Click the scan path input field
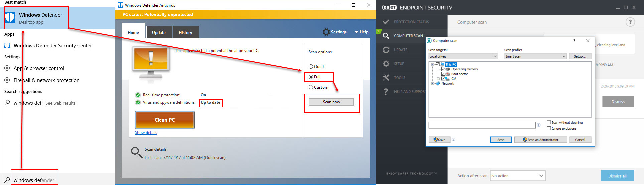This screenshot has height=185, width=644. tap(482, 125)
